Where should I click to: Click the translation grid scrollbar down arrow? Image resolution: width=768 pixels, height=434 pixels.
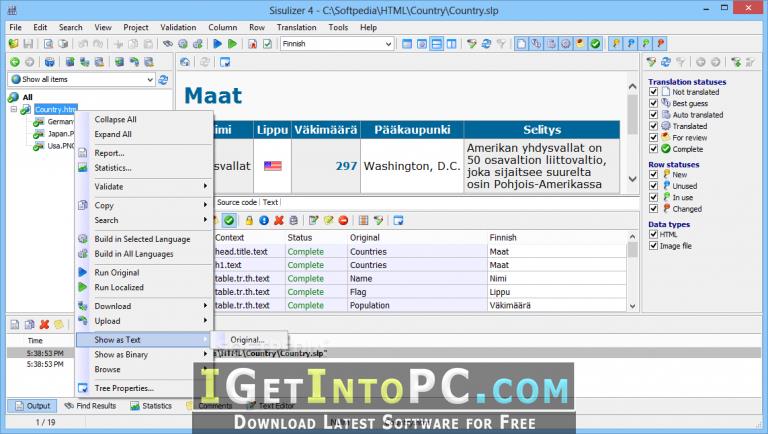coord(632,306)
